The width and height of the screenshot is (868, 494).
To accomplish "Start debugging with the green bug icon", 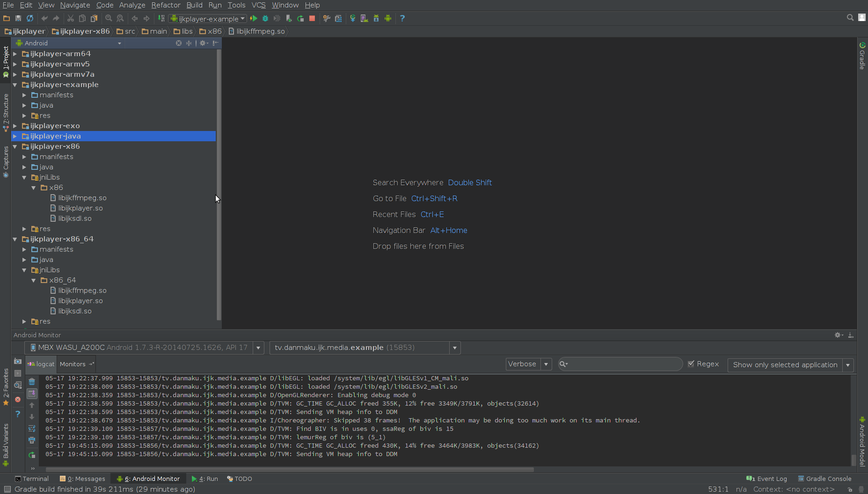I will [265, 18].
